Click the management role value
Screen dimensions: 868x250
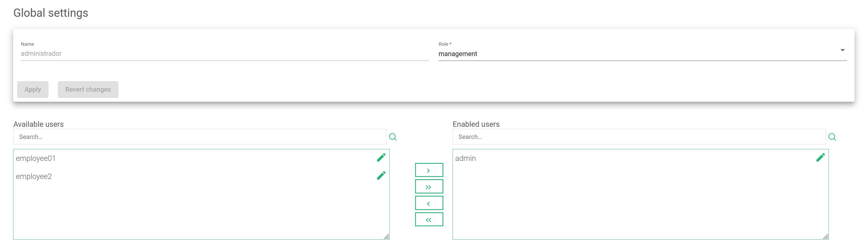(457, 54)
